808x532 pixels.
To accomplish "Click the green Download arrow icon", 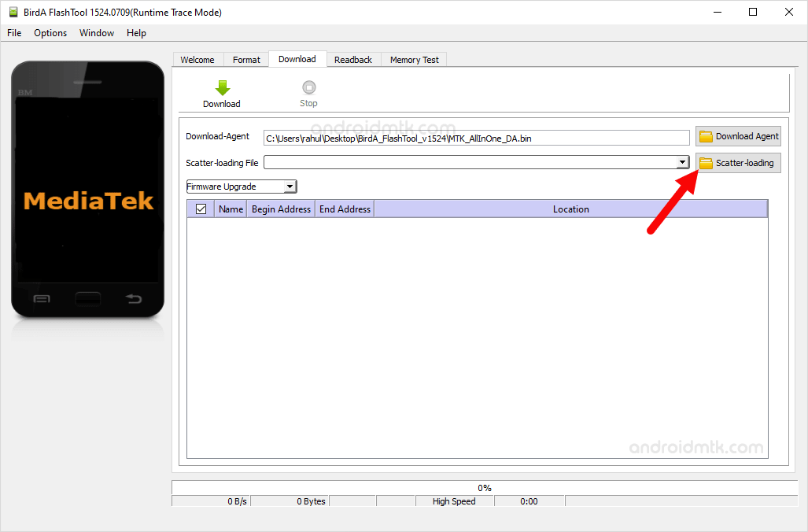I will tap(222, 88).
